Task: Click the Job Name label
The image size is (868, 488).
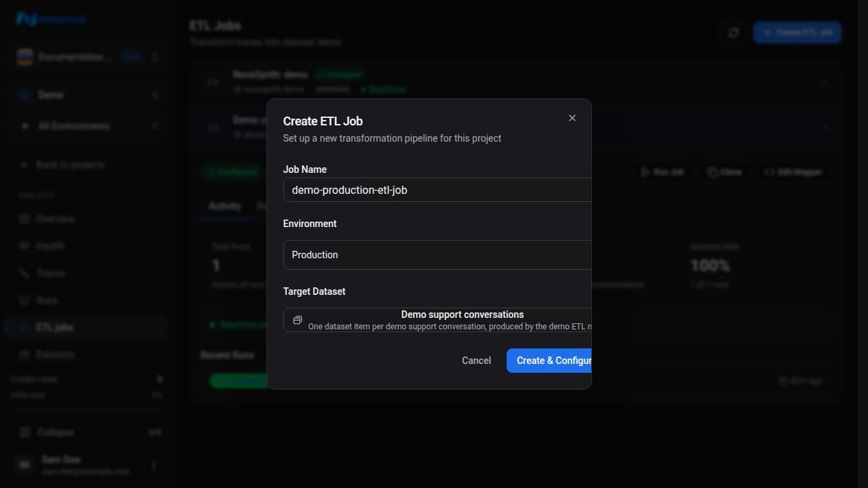Action: (x=304, y=169)
